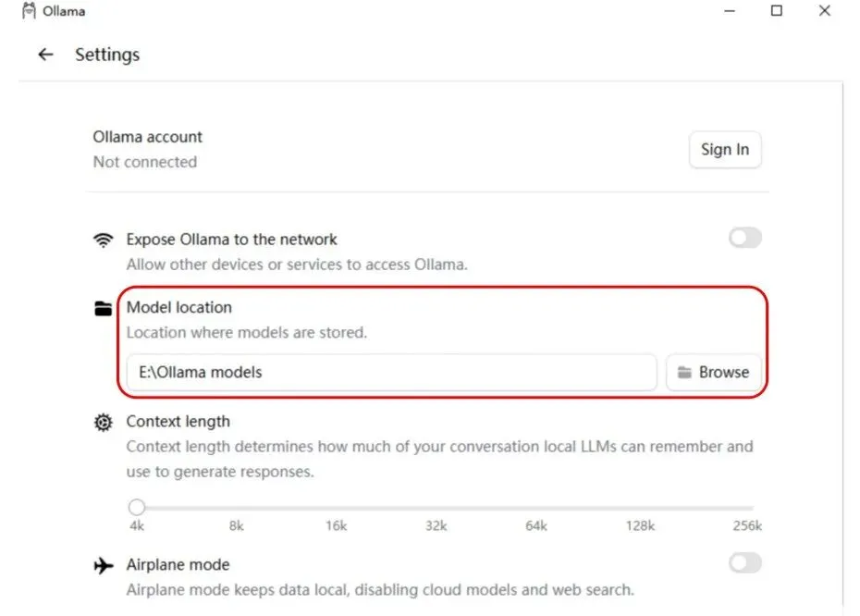Set context length slider to 16k
Screen dimensions: 860x616
click(336, 508)
